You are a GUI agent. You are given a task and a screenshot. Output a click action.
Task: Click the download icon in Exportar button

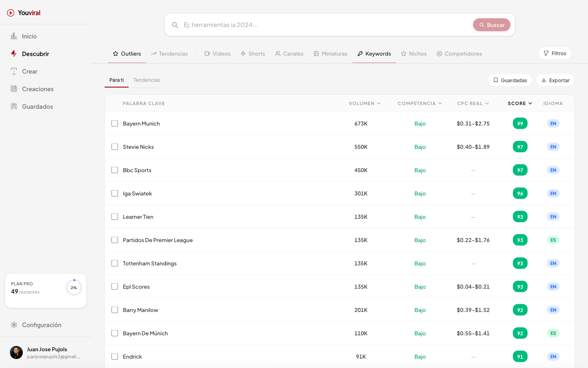coord(544,80)
